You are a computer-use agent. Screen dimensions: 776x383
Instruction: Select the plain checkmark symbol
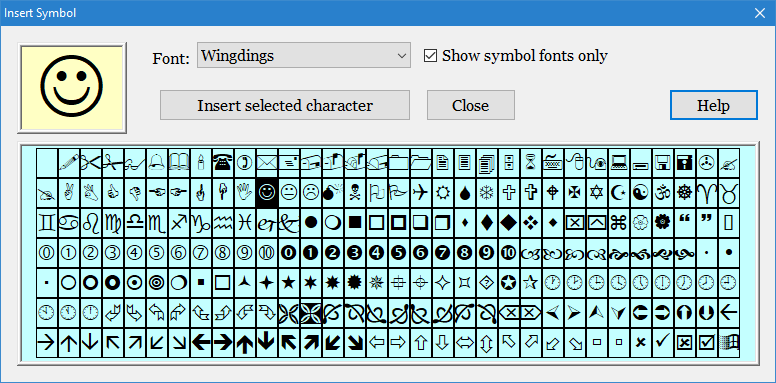click(x=663, y=342)
